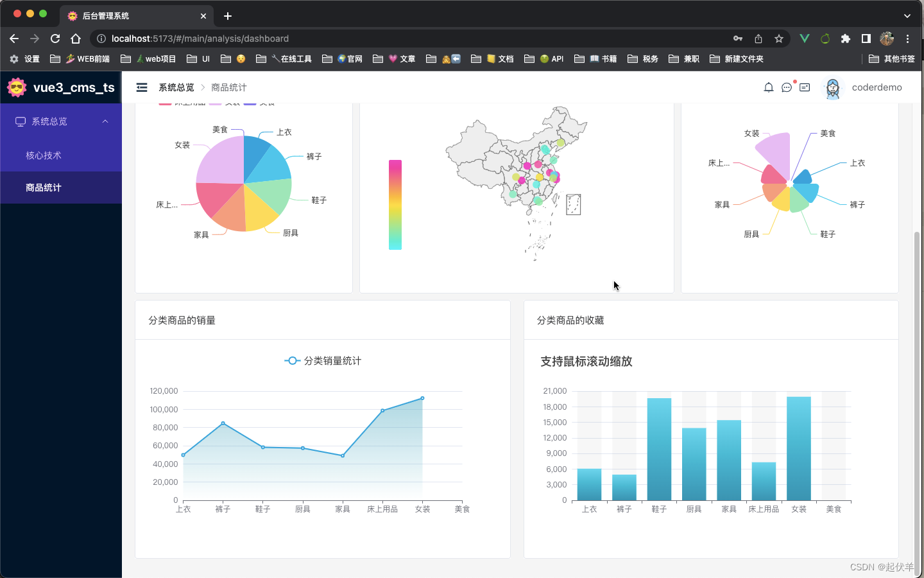924x578 pixels.
Task: Open Chrome profile avatar
Action: click(x=887, y=39)
